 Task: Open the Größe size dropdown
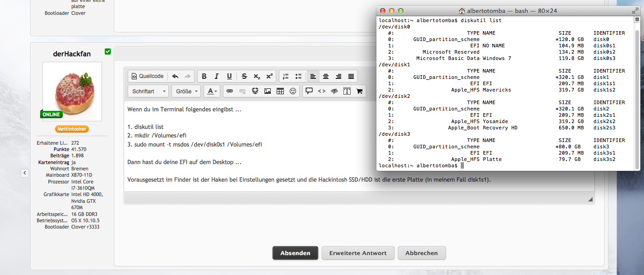(186, 91)
